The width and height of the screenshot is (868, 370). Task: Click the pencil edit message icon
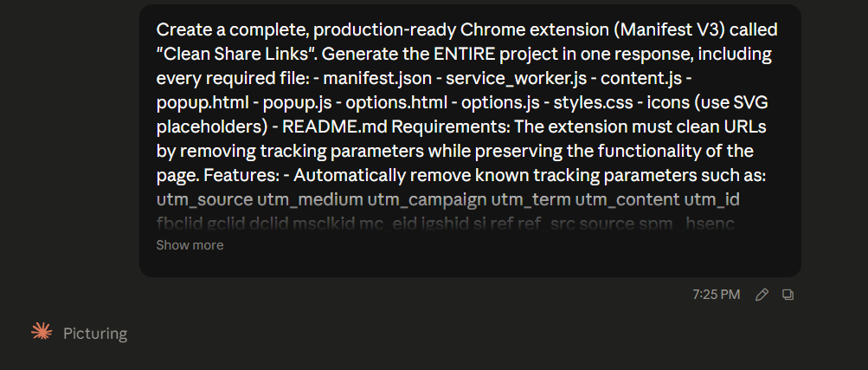tap(762, 295)
